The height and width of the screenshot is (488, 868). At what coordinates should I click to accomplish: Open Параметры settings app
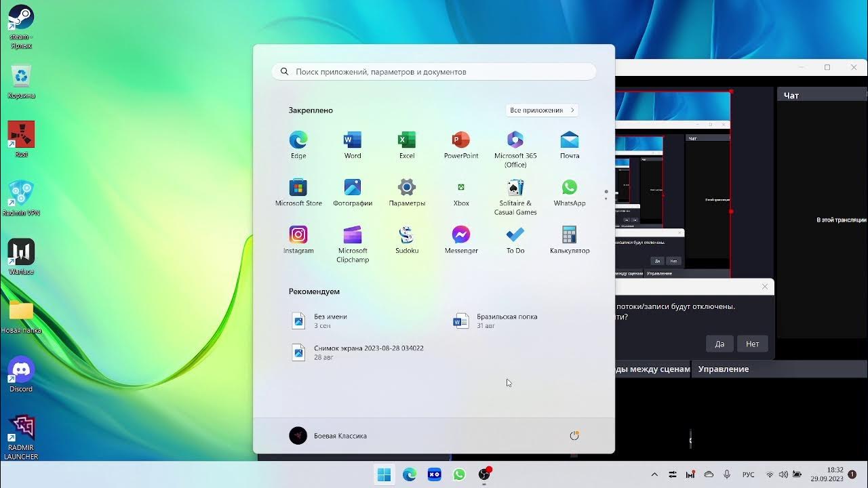[407, 192]
